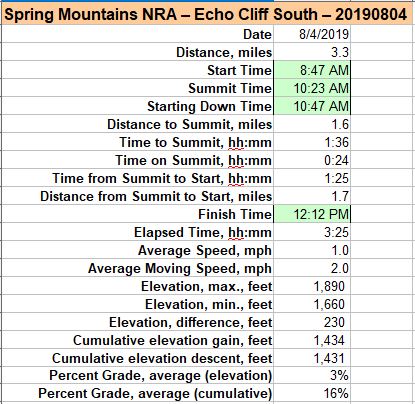415x404 pixels.
Task: Select the Start Time 8:47 AM cell
Action: 312,70
